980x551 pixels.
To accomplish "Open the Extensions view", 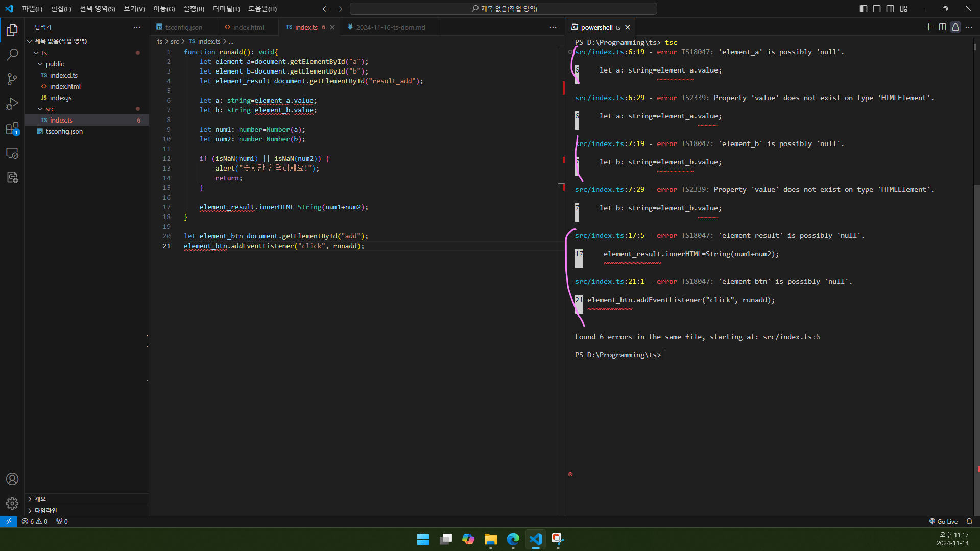I will 12,128.
